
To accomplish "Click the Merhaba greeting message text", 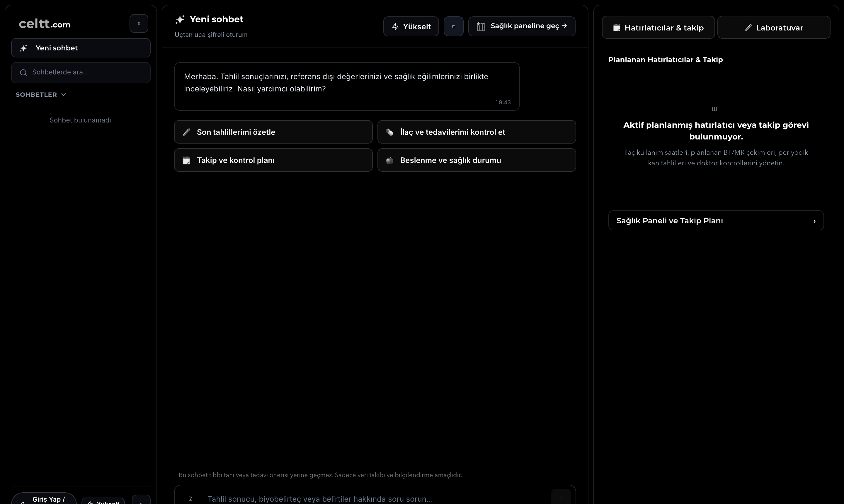I will click(x=336, y=83).
